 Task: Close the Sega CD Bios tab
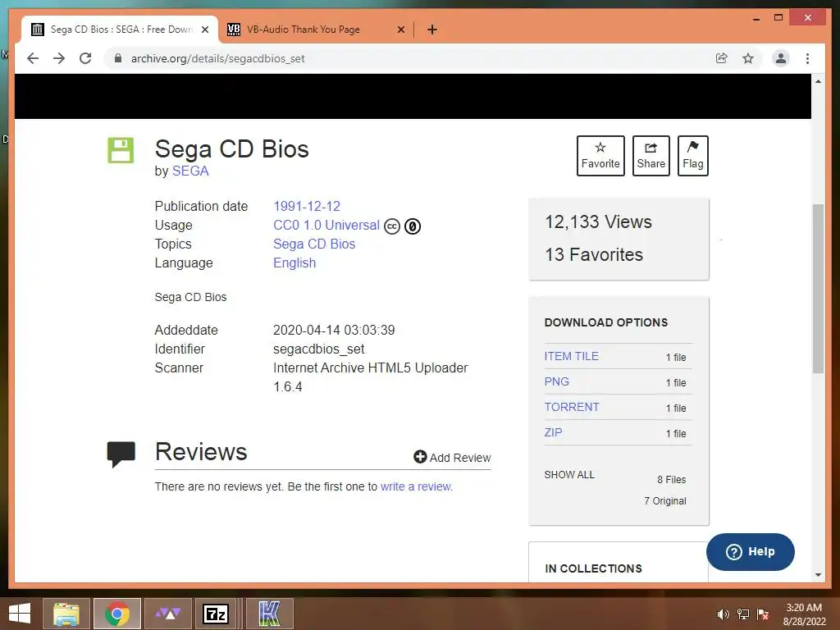[204, 30]
